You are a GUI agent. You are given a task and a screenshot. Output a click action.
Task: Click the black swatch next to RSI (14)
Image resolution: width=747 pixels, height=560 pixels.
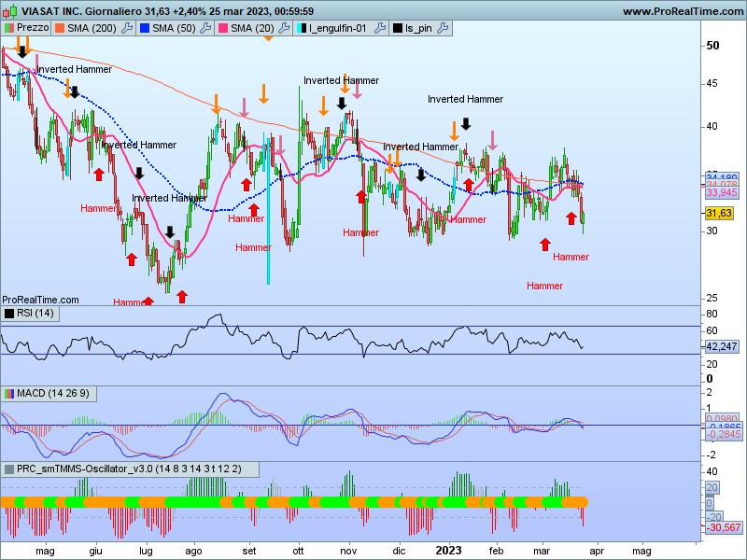tap(9, 314)
